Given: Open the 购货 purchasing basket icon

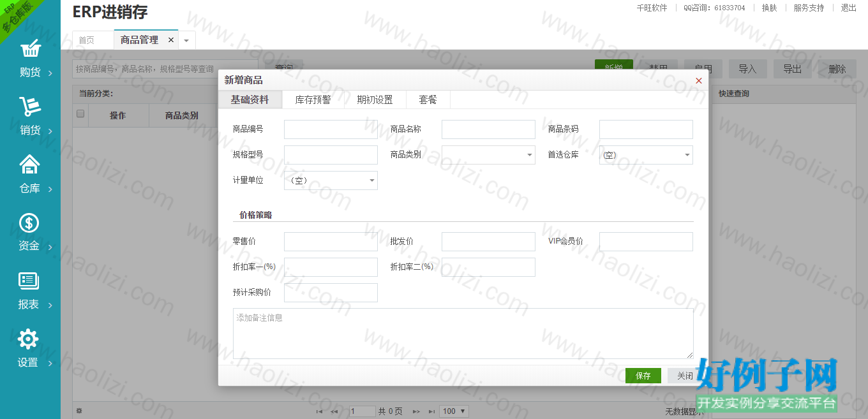Looking at the screenshot, I should pyautogui.click(x=30, y=48).
